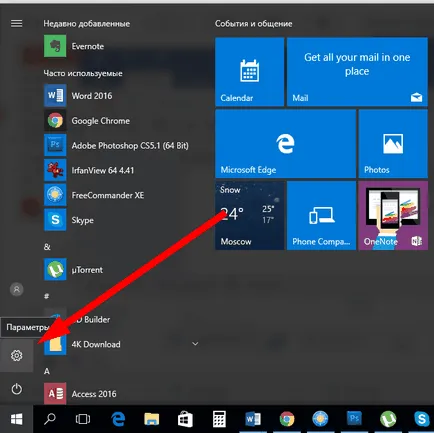434x433 pixels.
Task: Open Calculator from the taskbar
Action: click(x=219, y=419)
